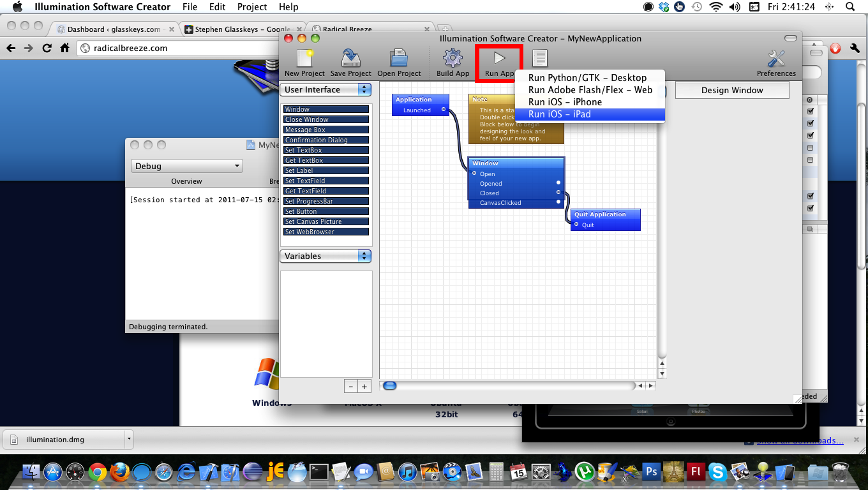Click the Build App gear icon
Viewport: 868px width, 490px height.
click(x=453, y=59)
